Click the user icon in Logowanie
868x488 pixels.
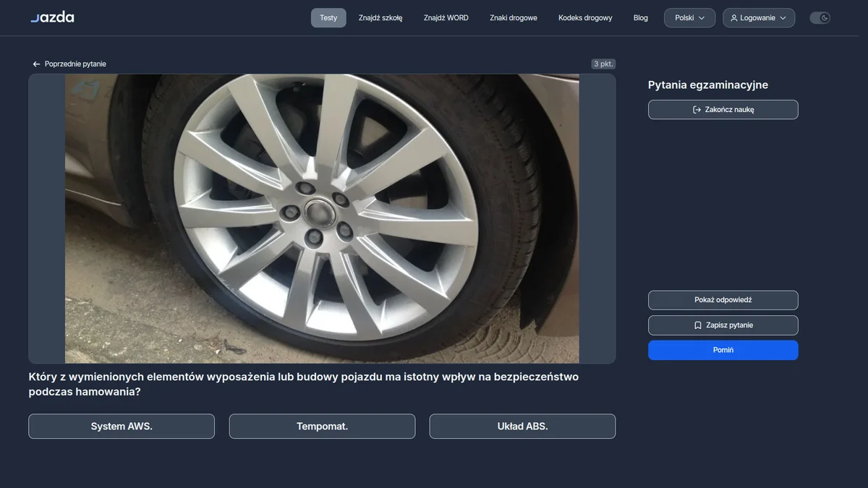point(734,18)
